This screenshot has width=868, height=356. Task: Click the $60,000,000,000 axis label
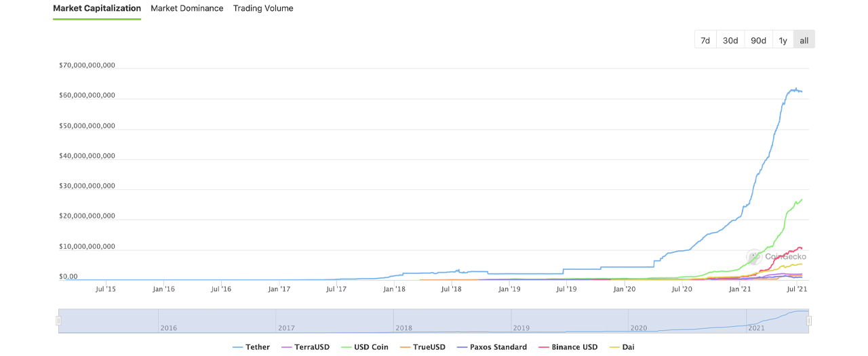(87, 96)
